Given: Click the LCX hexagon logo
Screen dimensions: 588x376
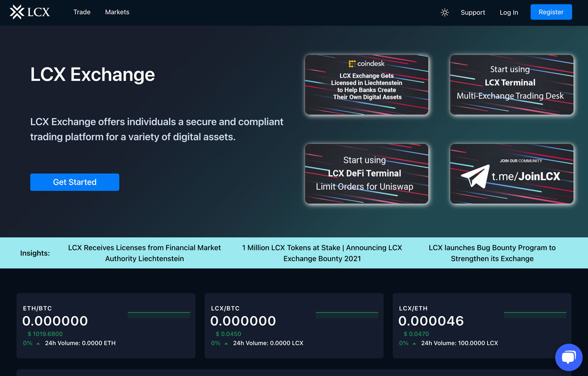Looking at the screenshot, I should pos(17,12).
